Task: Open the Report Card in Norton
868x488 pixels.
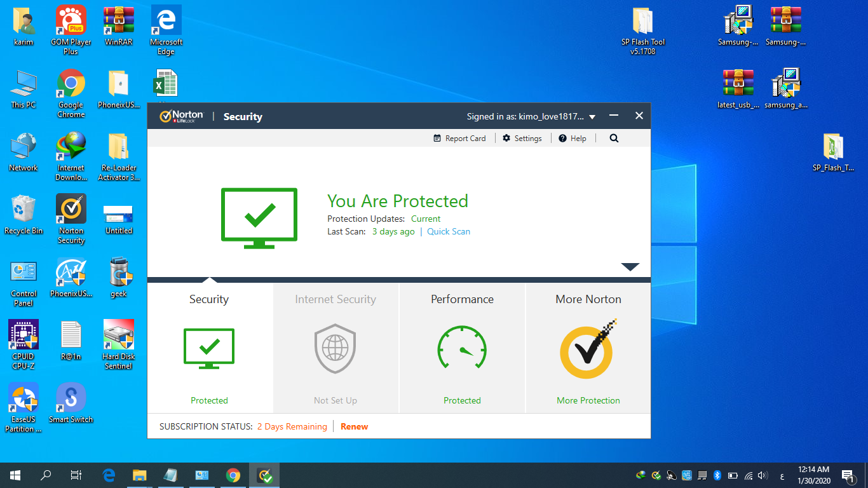Action: coord(459,139)
